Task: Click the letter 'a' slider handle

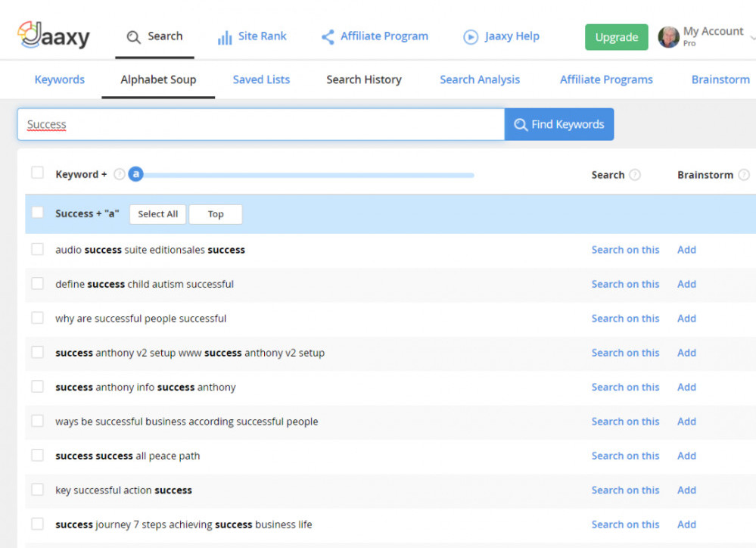Action: 136,174
